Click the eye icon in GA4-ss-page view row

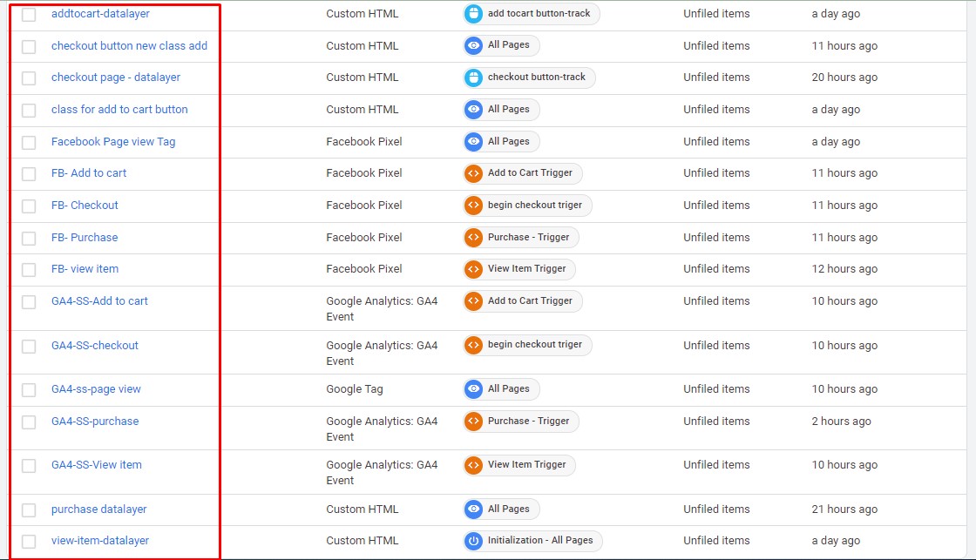(474, 389)
